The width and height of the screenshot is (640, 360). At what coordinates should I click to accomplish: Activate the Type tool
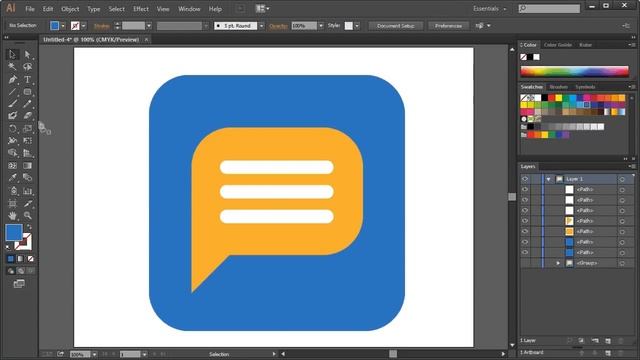tap(27, 79)
